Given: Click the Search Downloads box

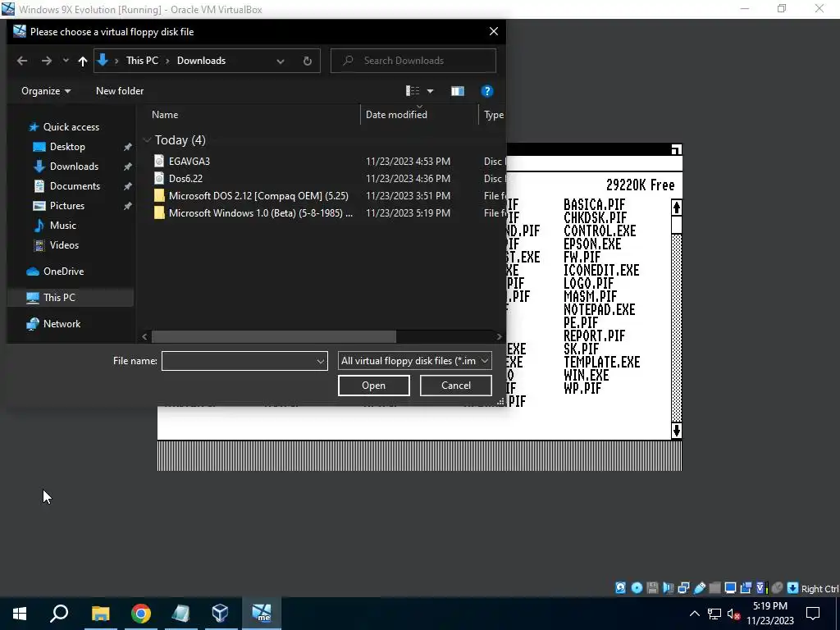Looking at the screenshot, I should coord(413,61).
